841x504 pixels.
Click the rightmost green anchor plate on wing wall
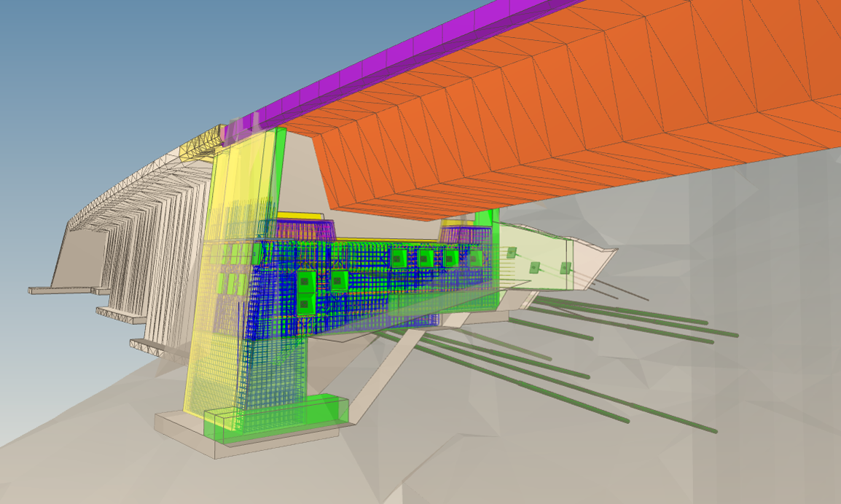click(x=565, y=268)
